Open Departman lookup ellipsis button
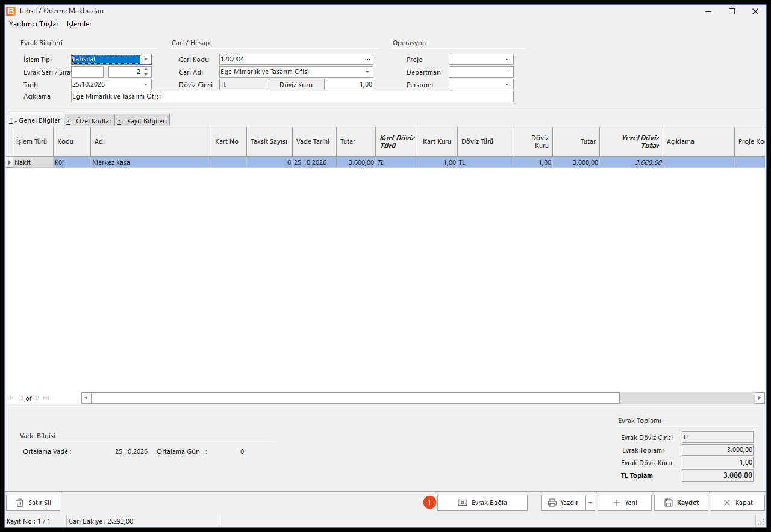Screen dimensions: 771x532 pyautogui.click(x=508, y=72)
